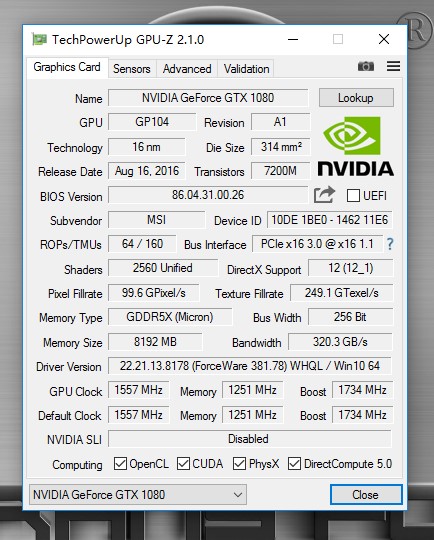Viewport: 434px width, 540px height.
Task: Toggle the CUDA checkbox
Action: [x=183, y=464]
